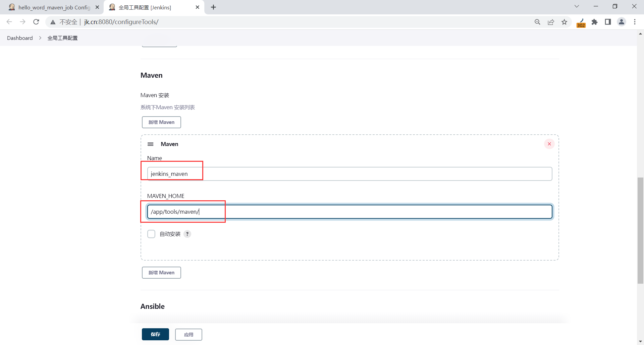The width and height of the screenshot is (644, 345).
Task: Open the Chrome three-dot menu
Action: click(x=635, y=22)
